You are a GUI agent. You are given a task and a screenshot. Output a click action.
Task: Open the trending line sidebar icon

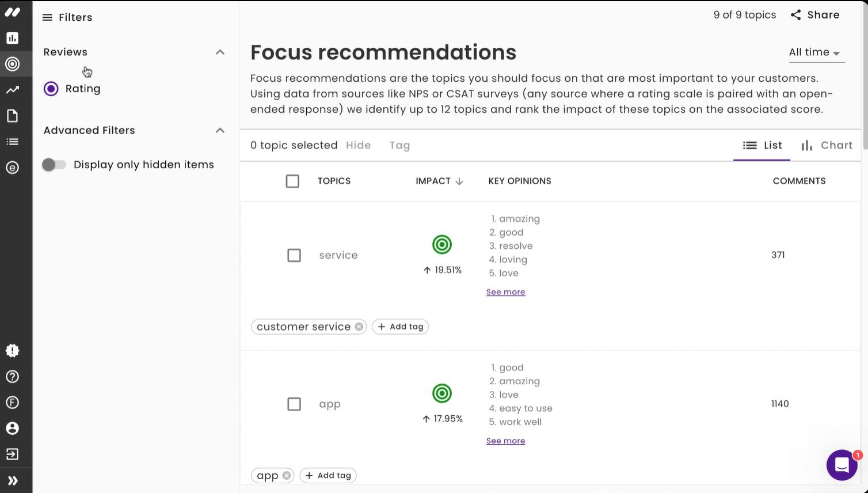[x=12, y=90]
